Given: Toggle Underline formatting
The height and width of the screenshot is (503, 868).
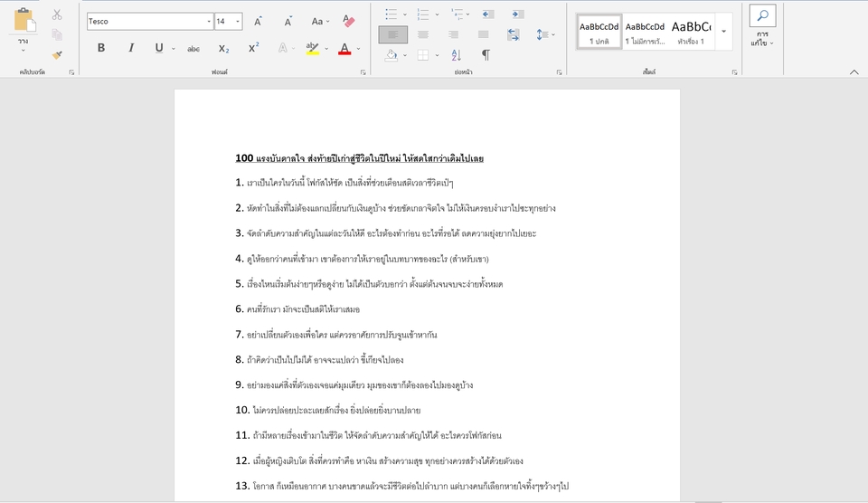Looking at the screenshot, I should [159, 48].
